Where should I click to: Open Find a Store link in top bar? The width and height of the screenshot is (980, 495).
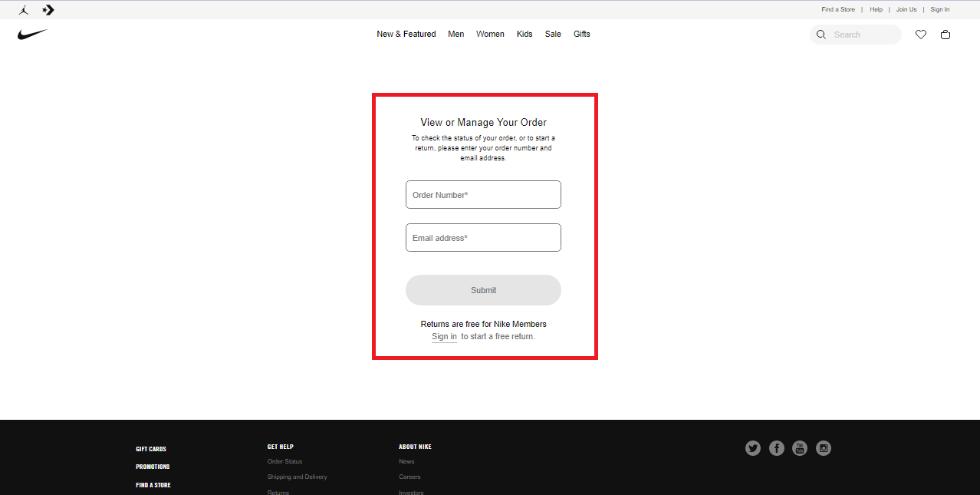(x=838, y=10)
